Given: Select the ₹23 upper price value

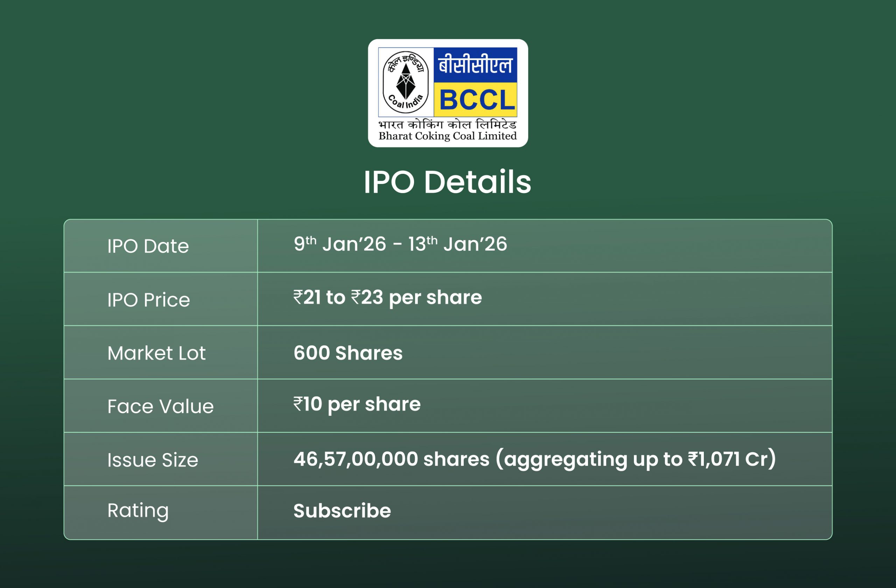Looking at the screenshot, I should click(367, 298).
